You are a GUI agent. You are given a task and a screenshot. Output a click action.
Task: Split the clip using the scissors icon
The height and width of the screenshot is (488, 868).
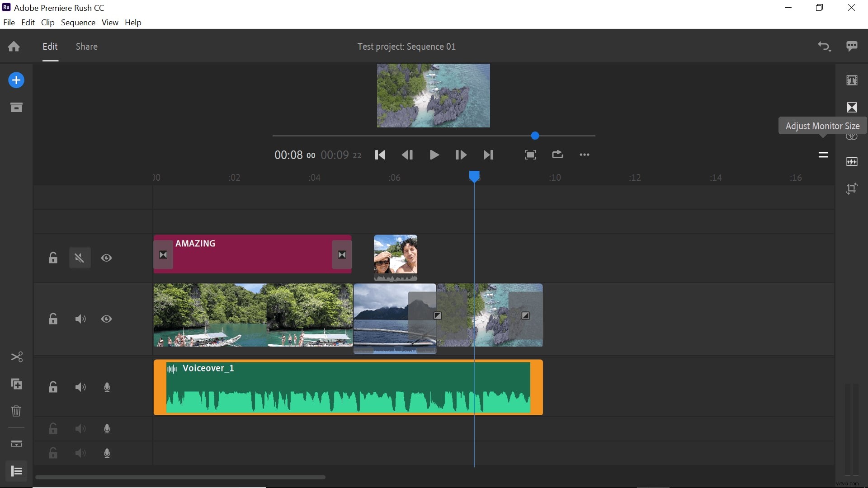tap(16, 357)
